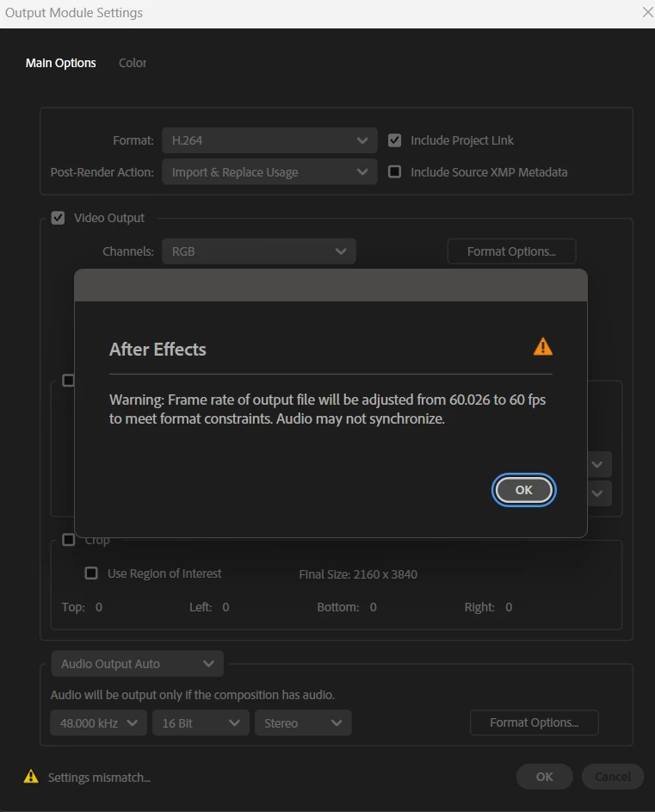Toggle the Video Output checkbox

tap(58, 218)
